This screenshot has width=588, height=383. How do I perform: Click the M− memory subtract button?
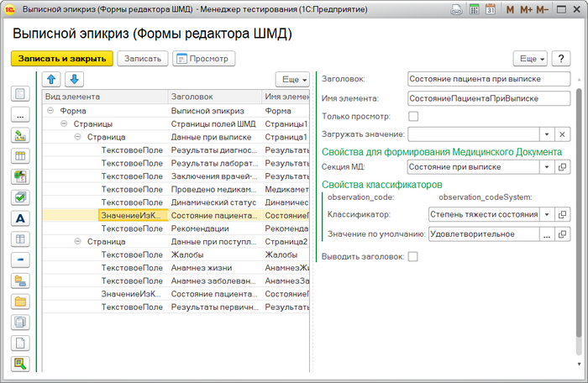tap(543, 9)
